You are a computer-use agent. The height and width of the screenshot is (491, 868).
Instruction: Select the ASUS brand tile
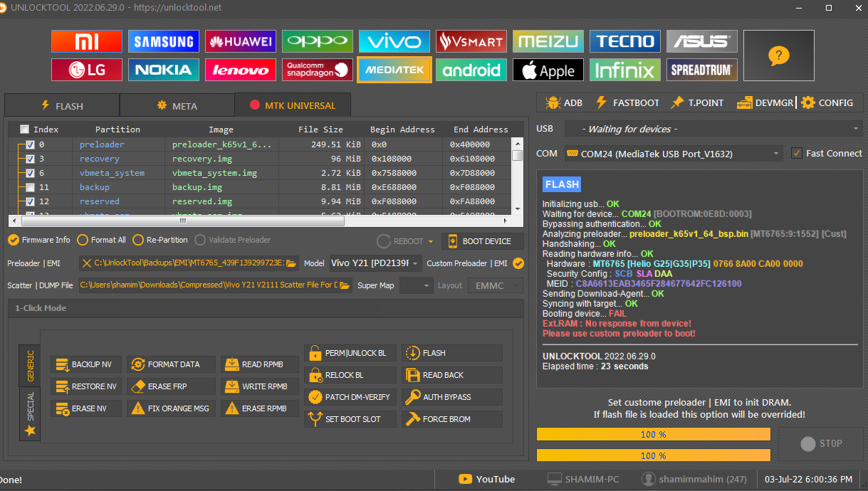(x=702, y=41)
